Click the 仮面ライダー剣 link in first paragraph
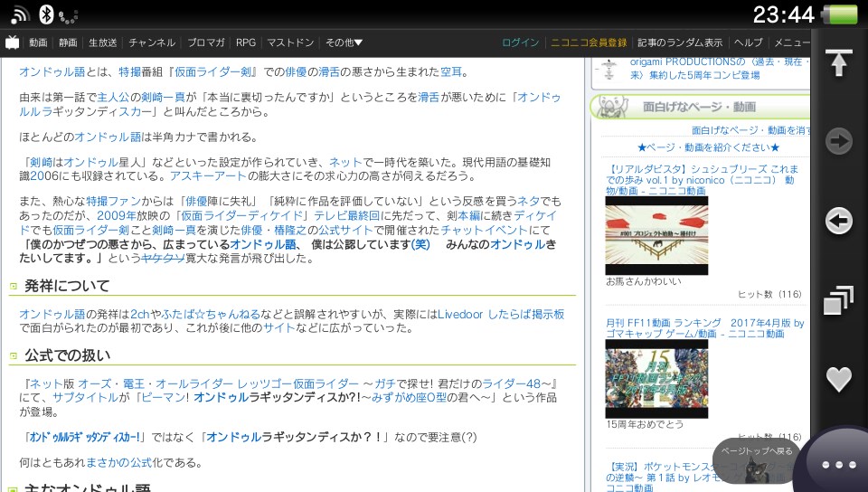This screenshot has height=492, width=868. (x=213, y=72)
